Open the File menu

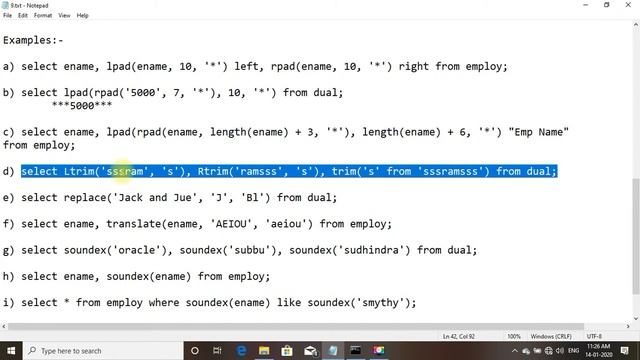point(7,16)
